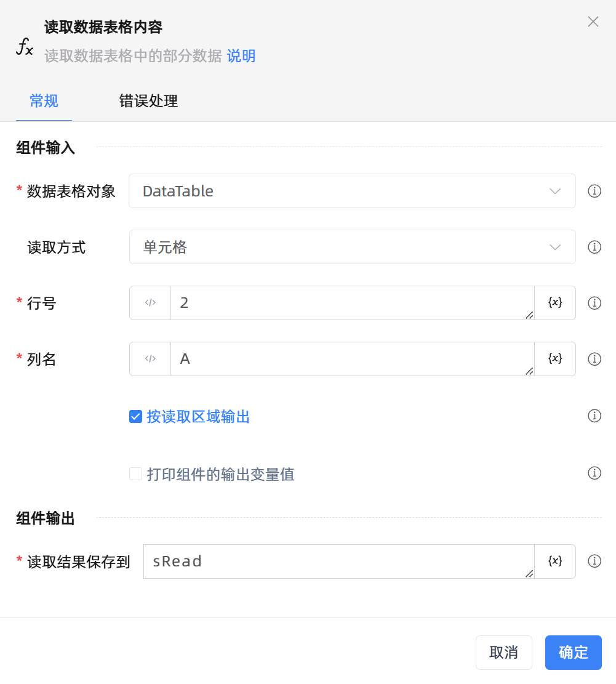Screen dimensions: 616x684
Task: Show info for 读取结果保存到 field
Action: pyautogui.click(x=594, y=561)
